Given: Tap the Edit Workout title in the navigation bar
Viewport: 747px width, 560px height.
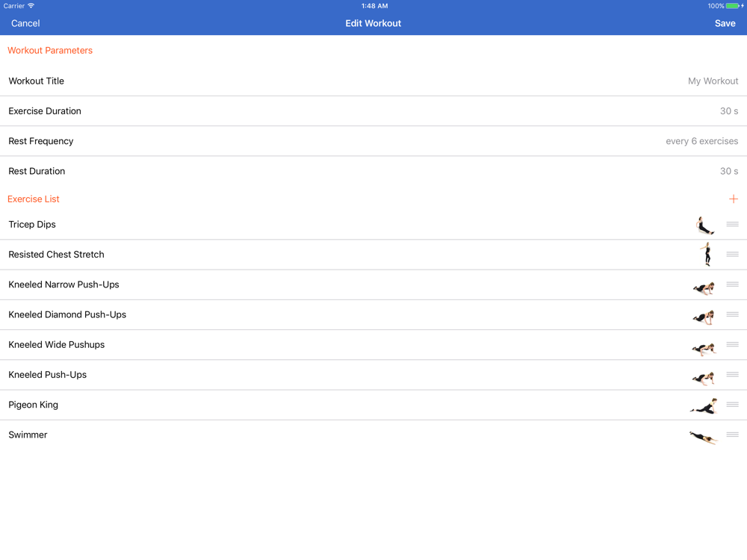Looking at the screenshot, I should [x=373, y=23].
